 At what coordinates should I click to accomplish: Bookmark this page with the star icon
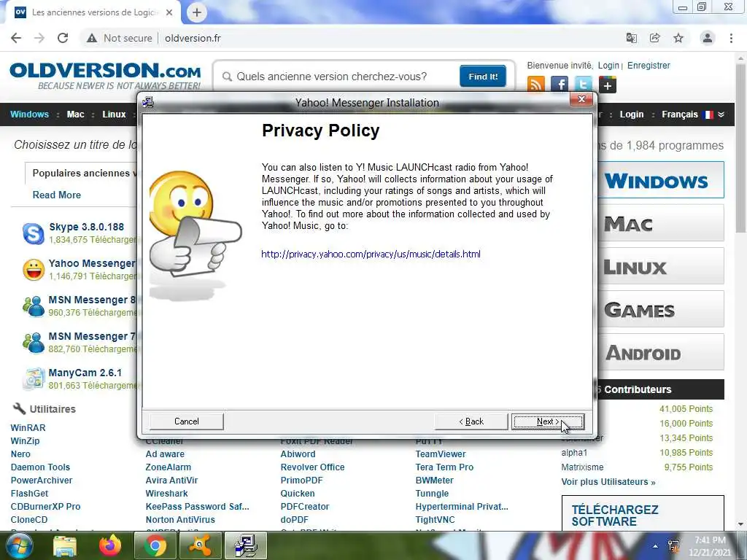pyautogui.click(x=678, y=38)
